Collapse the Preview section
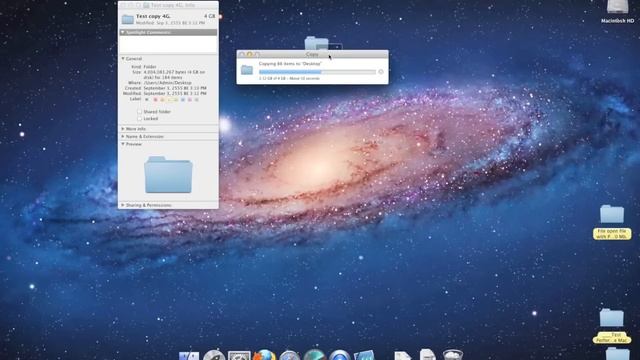 coord(123,144)
